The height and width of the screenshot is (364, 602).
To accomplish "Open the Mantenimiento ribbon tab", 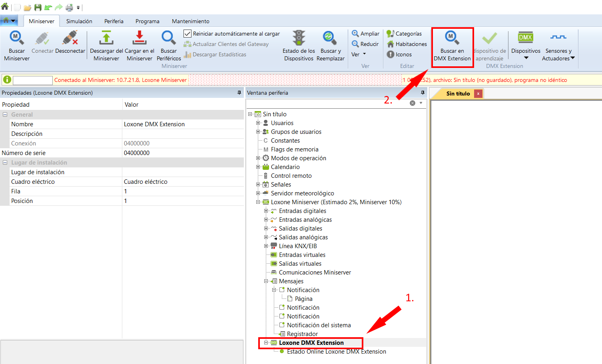I will [190, 21].
